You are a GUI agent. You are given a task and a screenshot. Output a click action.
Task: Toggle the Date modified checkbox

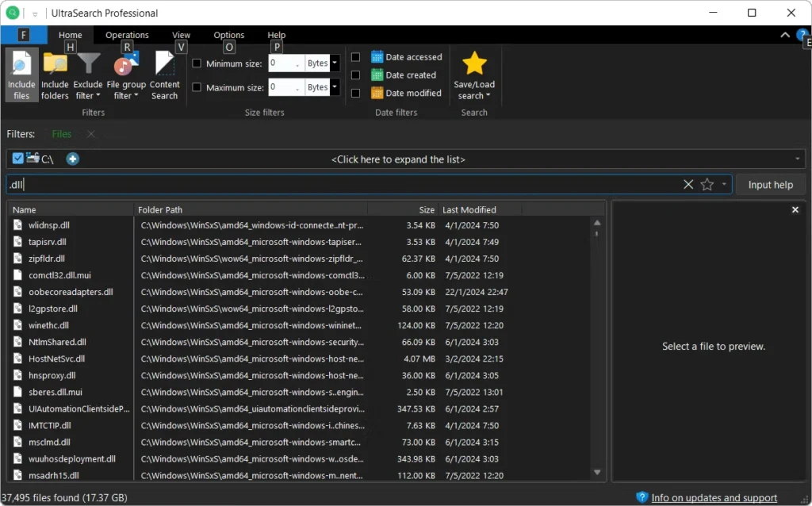356,93
